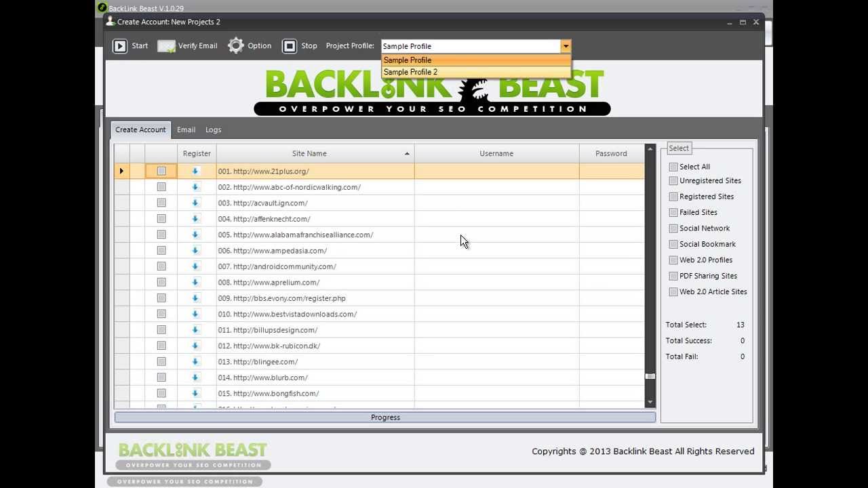
Task: Click register arrow for bestvistadownloads.com
Action: pos(195,314)
